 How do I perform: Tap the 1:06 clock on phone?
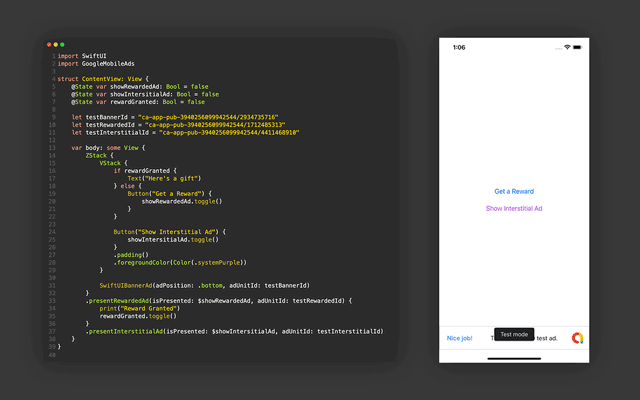pyautogui.click(x=459, y=47)
